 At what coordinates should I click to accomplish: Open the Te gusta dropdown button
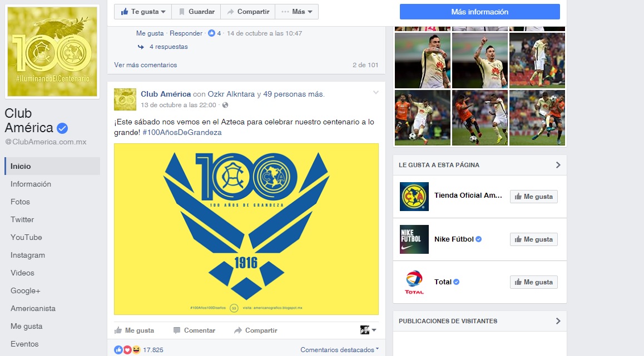coord(143,12)
